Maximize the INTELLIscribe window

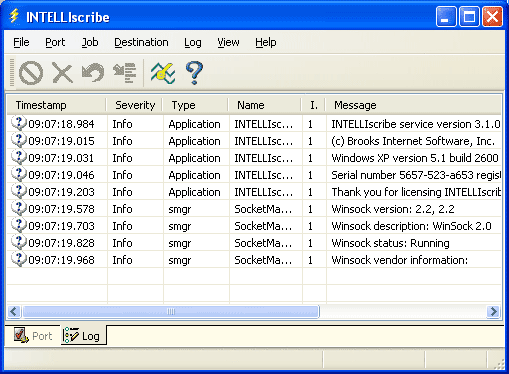tap(469, 16)
